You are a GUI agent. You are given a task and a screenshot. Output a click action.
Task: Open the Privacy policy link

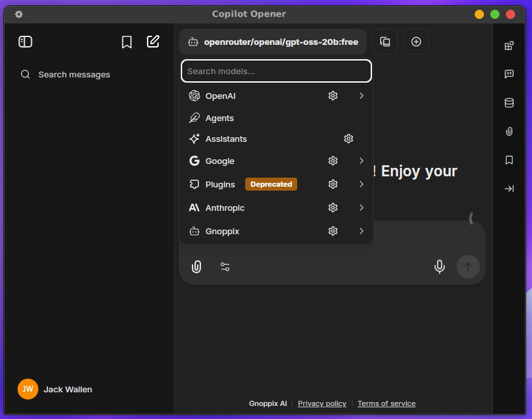click(322, 403)
